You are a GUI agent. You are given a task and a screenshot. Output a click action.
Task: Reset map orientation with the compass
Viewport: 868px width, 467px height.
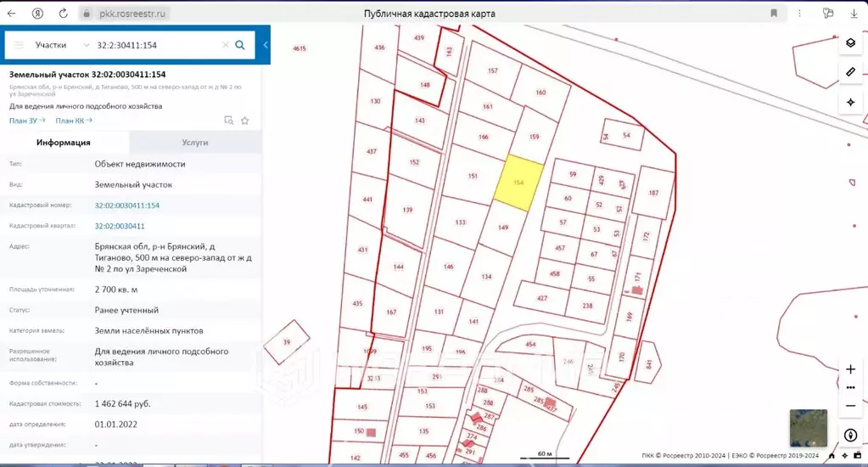click(x=850, y=436)
